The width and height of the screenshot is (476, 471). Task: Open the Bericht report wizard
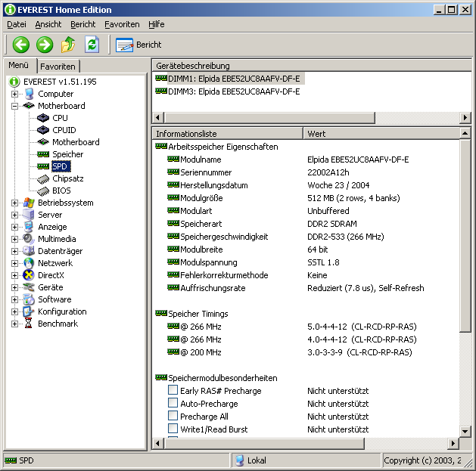click(x=138, y=45)
